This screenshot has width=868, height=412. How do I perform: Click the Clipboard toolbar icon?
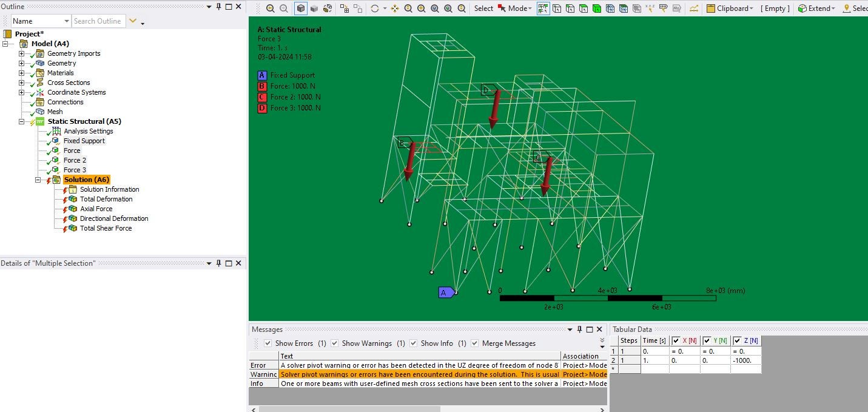click(x=710, y=8)
